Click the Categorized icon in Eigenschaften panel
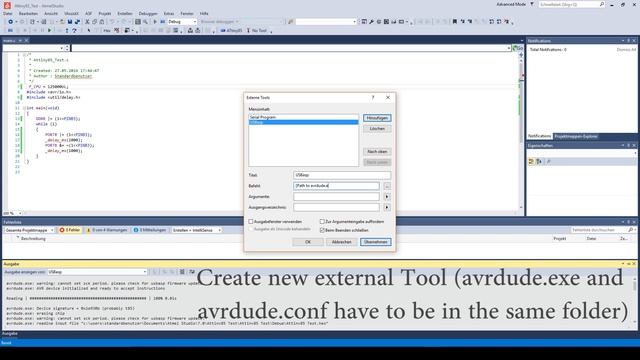 pos(531,162)
